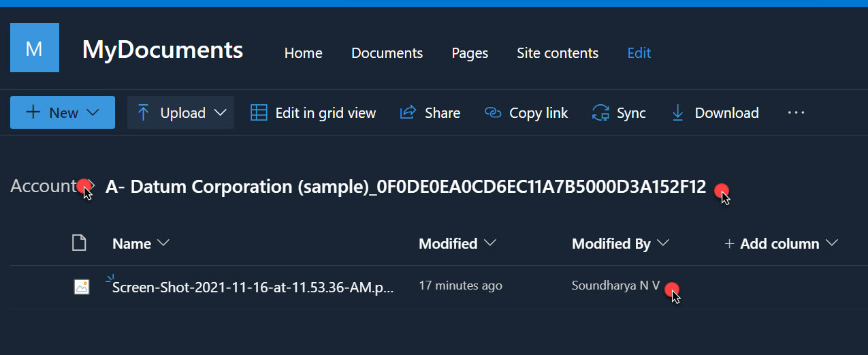
Task: Click the Edit in grid view icon
Action: click(259, 113)
